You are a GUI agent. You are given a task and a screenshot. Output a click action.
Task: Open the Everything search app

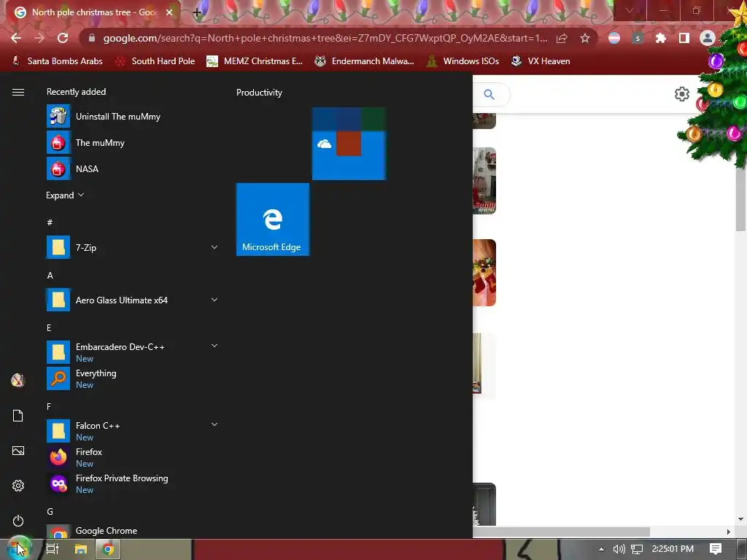tap(133, 378)
